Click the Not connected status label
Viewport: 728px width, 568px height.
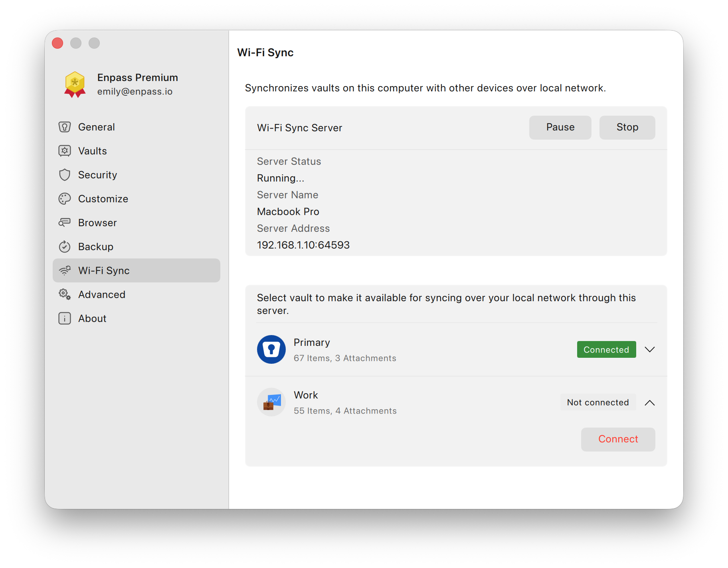[598, 402]
